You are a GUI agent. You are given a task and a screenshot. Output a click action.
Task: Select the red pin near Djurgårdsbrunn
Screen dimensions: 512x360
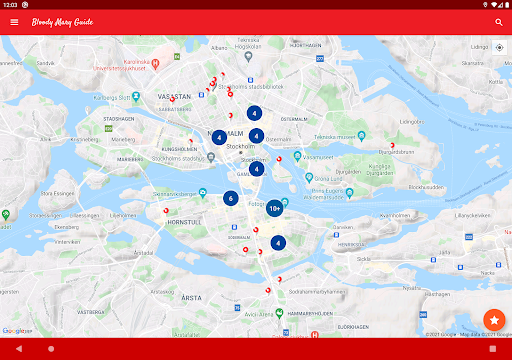pos(392,145)
